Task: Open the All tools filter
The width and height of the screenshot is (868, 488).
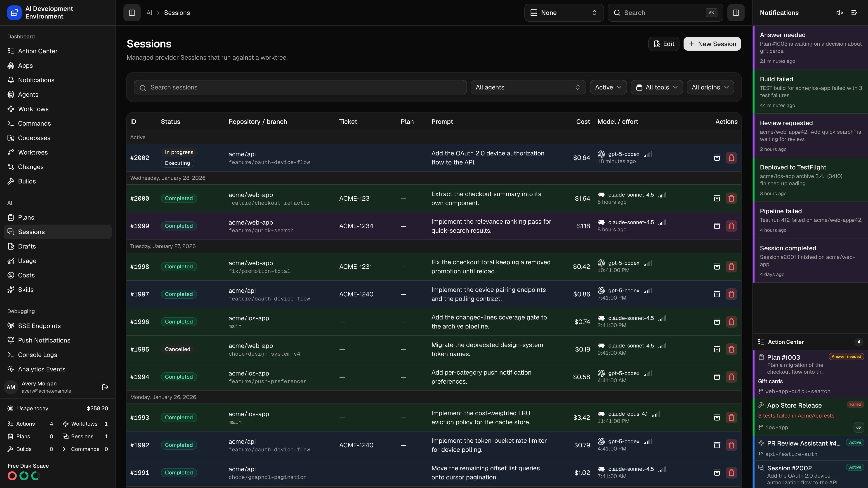Action: click(x=656, y=87)
